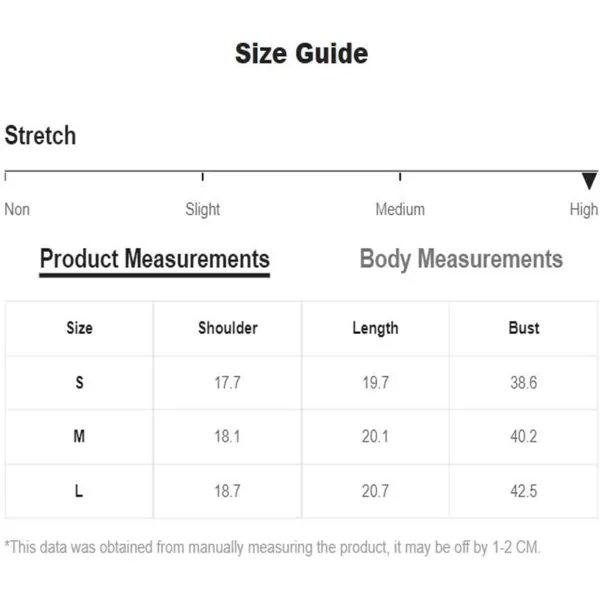Image resolution: width=600 pixels, height=600 pixels.
Task: Click the M size row label
Action: tap(79, 436)
